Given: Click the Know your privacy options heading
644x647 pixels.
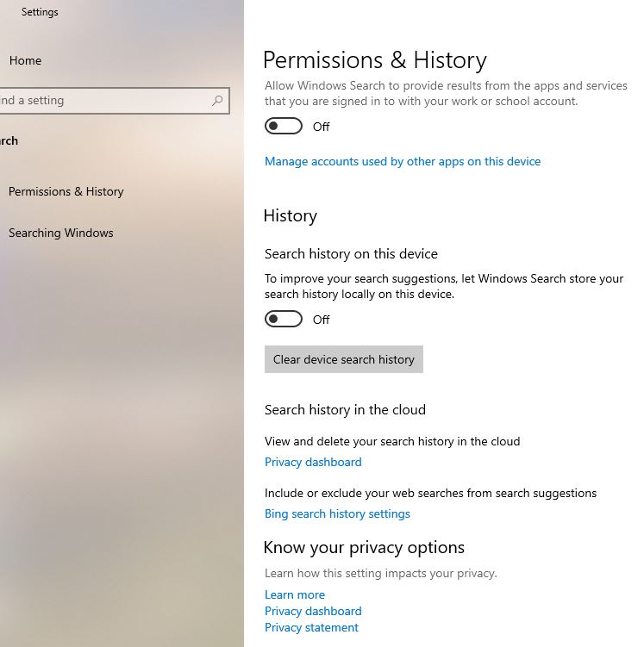Looking at the screenshot, I should 364,548.
